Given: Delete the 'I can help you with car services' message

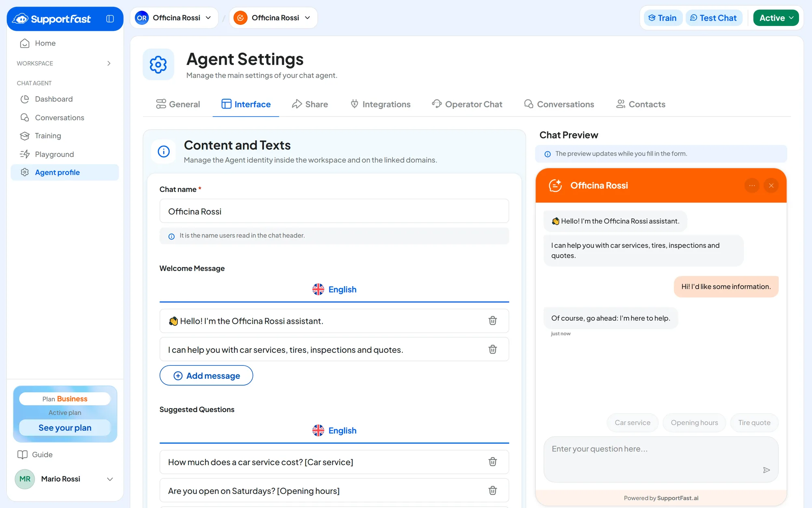Looking at the screenshot, I should coord(492,350).
